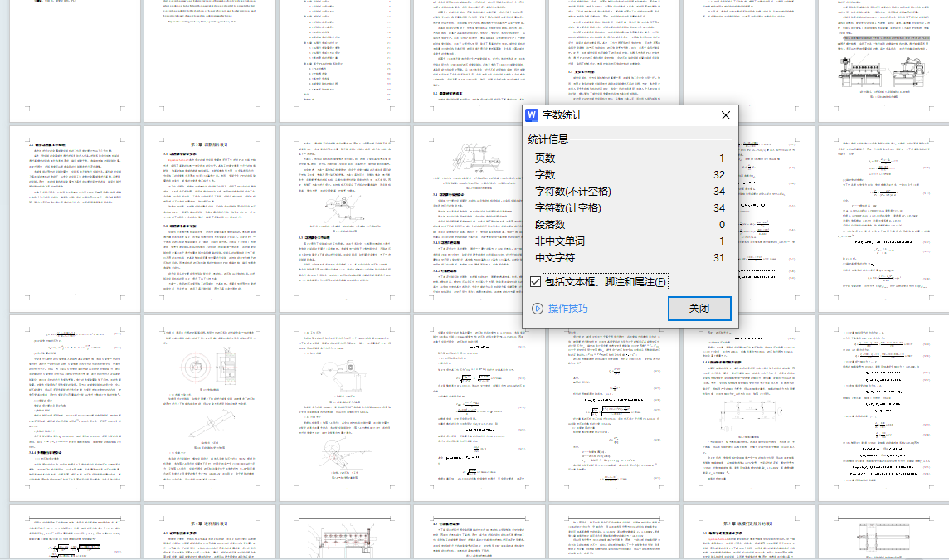
Task: Click the value 1 in 页数 row
Action: 722,158
